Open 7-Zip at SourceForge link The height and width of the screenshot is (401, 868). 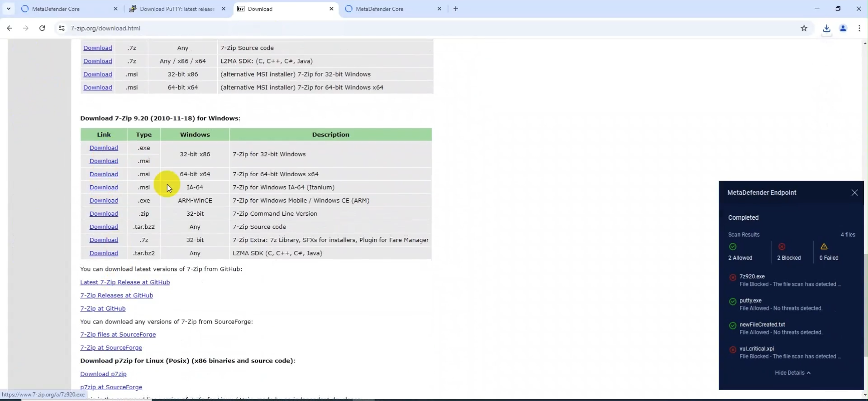tap(111, 348)
